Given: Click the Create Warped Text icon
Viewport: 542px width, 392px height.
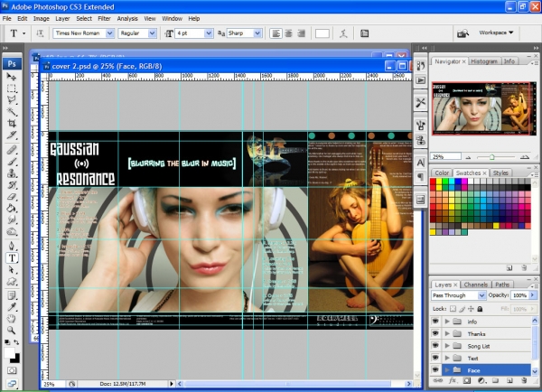Looking at the screenshot, I should pos(343,33).
